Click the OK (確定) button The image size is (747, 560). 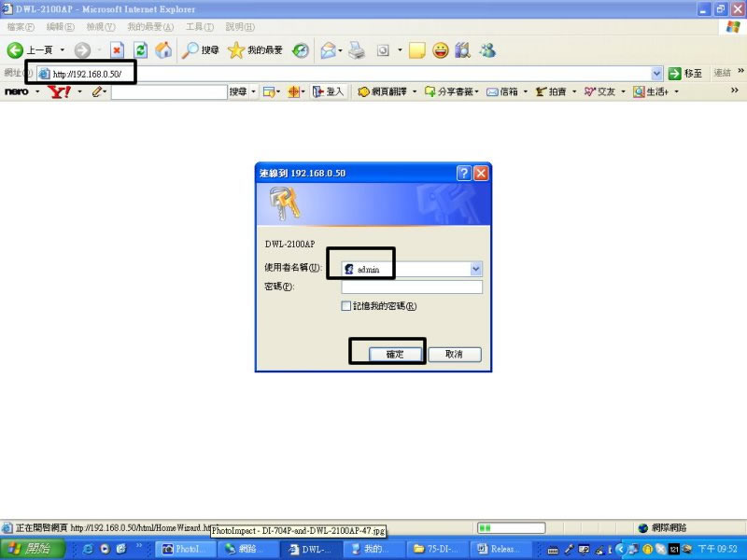395,355
